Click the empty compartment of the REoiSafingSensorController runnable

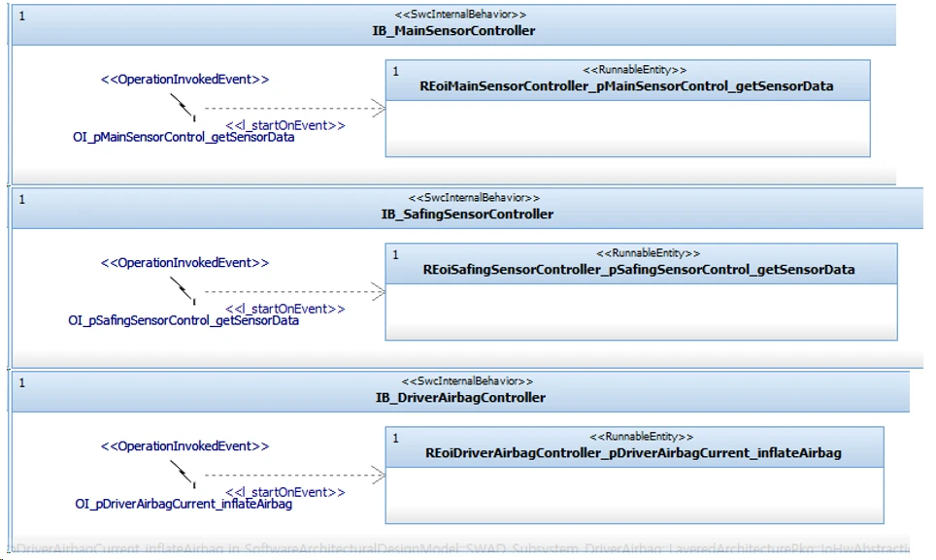[x=641, y=312]
